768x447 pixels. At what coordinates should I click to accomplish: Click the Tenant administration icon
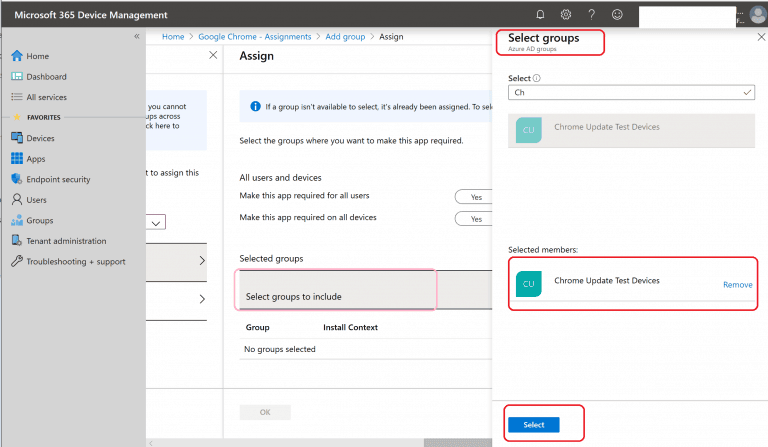17,240
